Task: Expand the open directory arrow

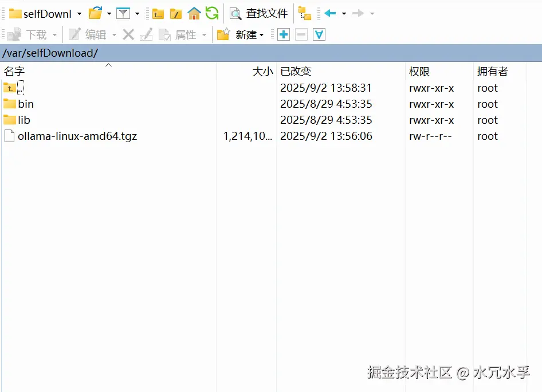Action: pyautogui.click(x=109, y=14)
